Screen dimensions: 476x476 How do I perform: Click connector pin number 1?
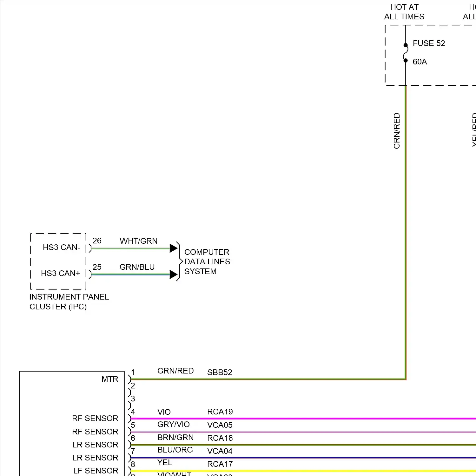[133, 372]
